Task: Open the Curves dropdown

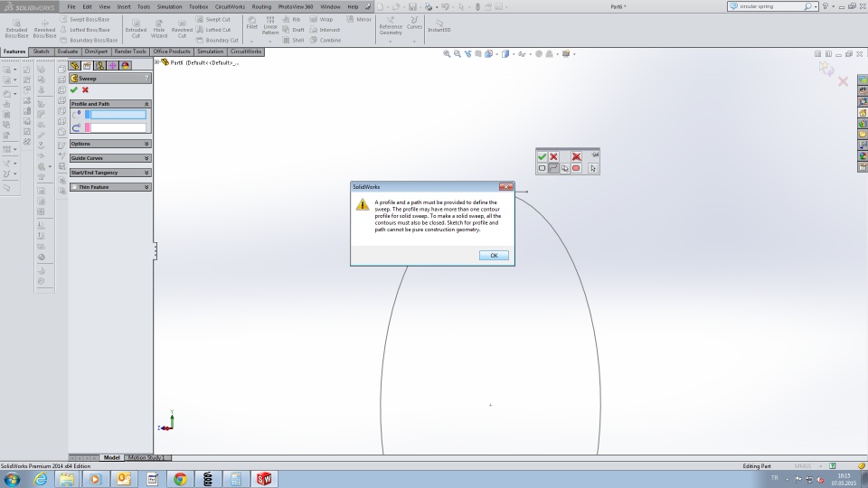Action: [414, 42]
